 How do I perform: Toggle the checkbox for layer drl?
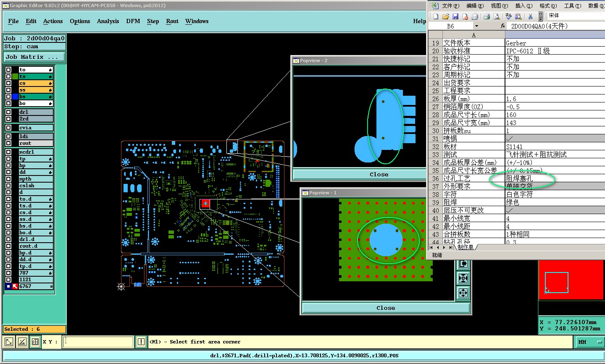(x=8, y=112)
